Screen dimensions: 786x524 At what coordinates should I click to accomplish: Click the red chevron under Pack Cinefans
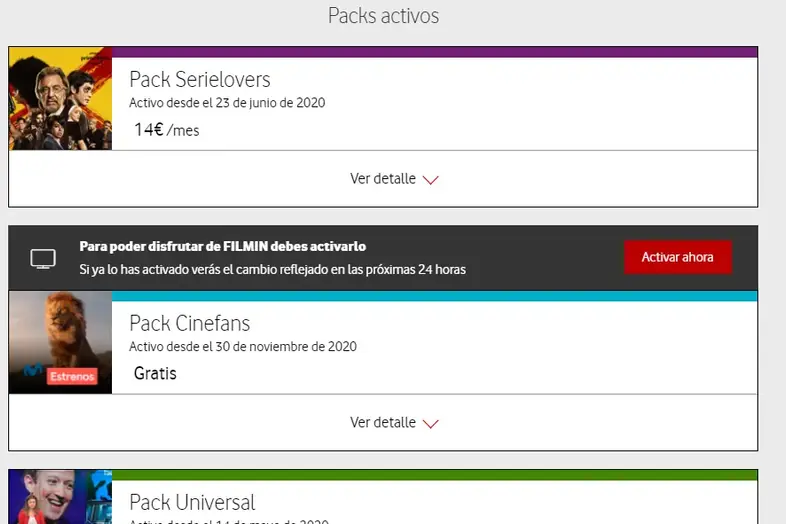[431, 424]
